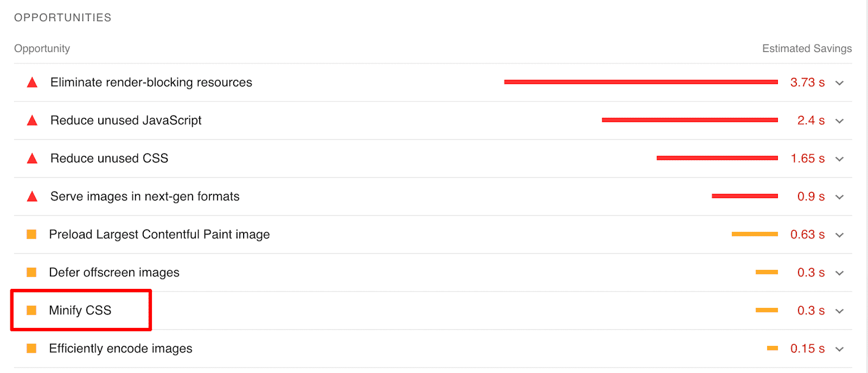Expand the Efficiently encode images row
Image resolution: width=868 pixels, height=373 pixels.
pos(839,349)
